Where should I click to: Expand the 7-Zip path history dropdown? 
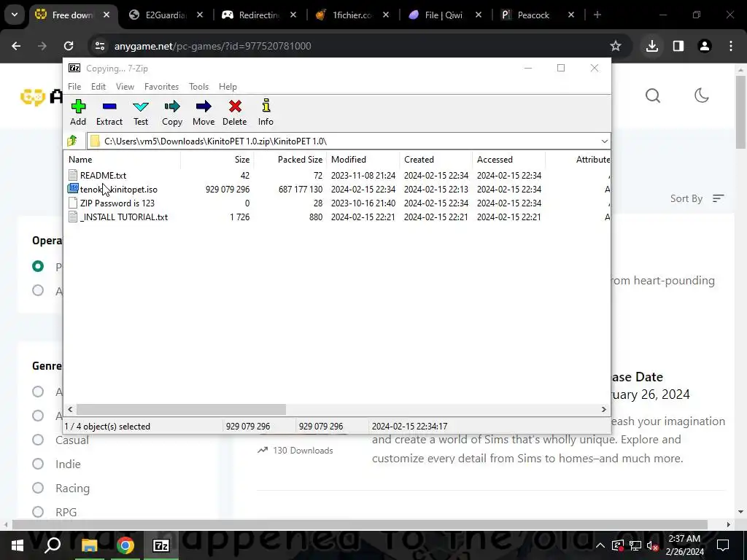(x=604, y=141)
